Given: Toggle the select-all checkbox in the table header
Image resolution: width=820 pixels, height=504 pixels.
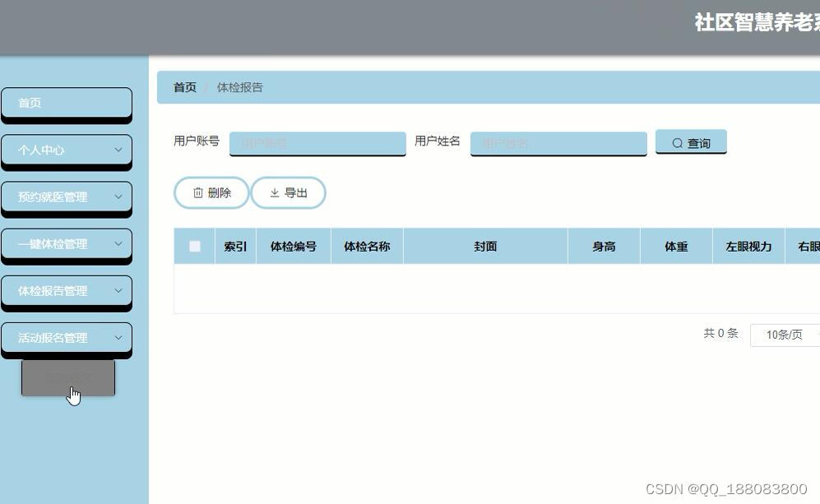Looking at the screenshot, I should click(195, 245).
